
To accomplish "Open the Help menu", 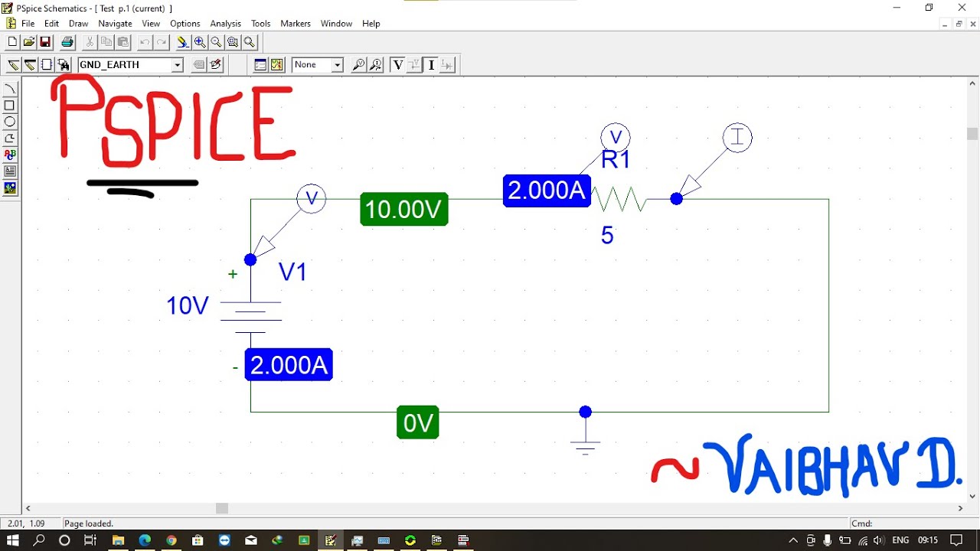I will [x=371, y=24].
